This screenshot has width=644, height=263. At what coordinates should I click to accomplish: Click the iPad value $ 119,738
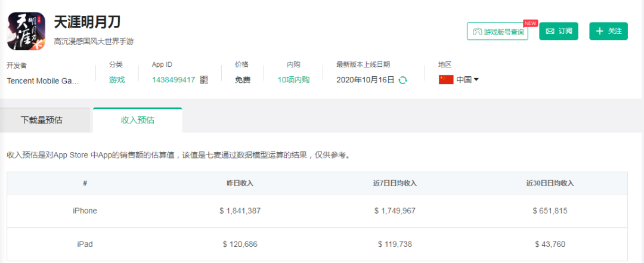(x=395, y=244)
